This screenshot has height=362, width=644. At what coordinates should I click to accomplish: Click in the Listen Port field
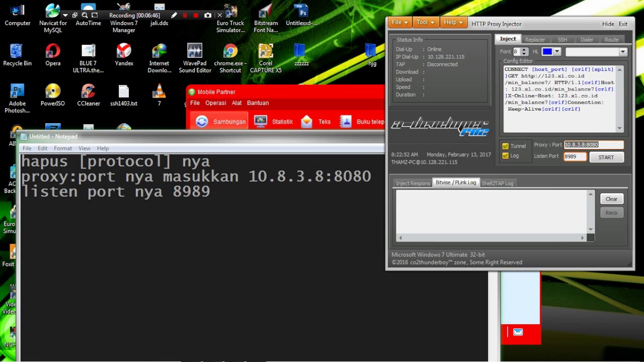[575, 156]
